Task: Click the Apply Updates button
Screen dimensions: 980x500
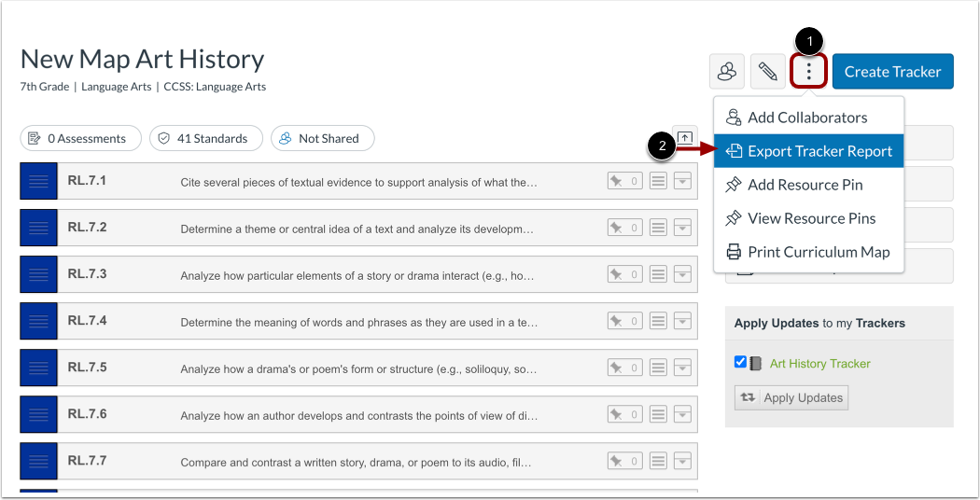Action: (x=791, y=397)
